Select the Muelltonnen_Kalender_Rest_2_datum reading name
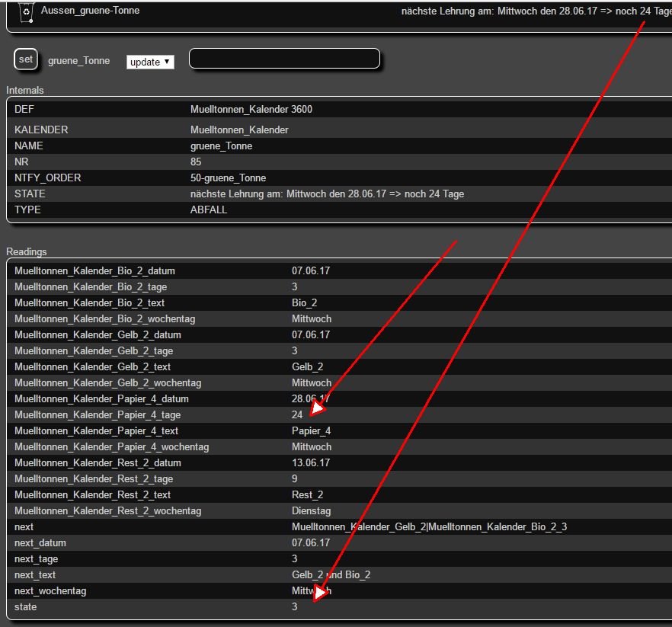Viewport: 672px width, 627px height. 98,463
